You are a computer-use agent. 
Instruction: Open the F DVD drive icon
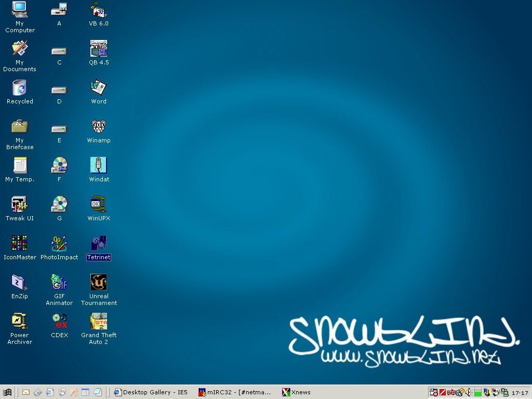click(59, 166)
